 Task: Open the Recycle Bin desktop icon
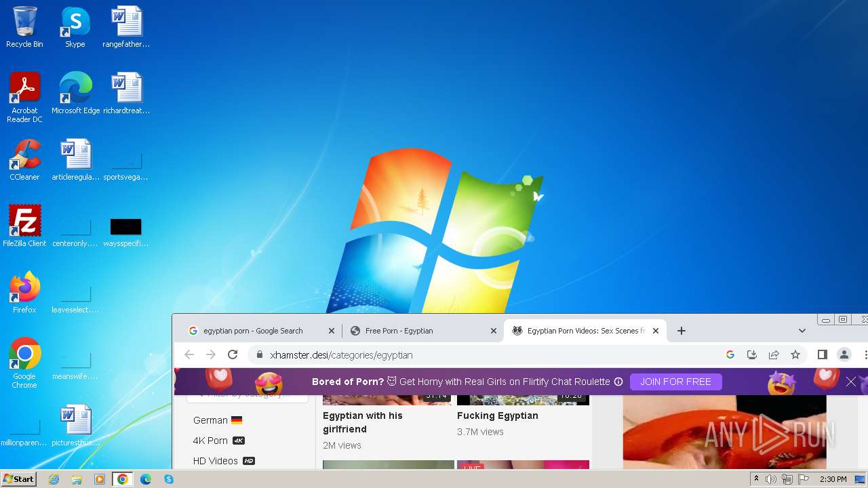point(24,27)
